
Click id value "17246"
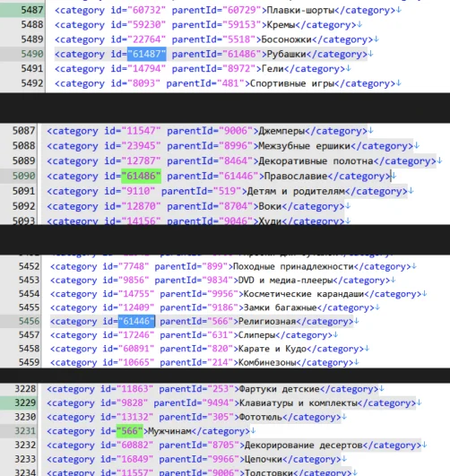coord(136,335)
